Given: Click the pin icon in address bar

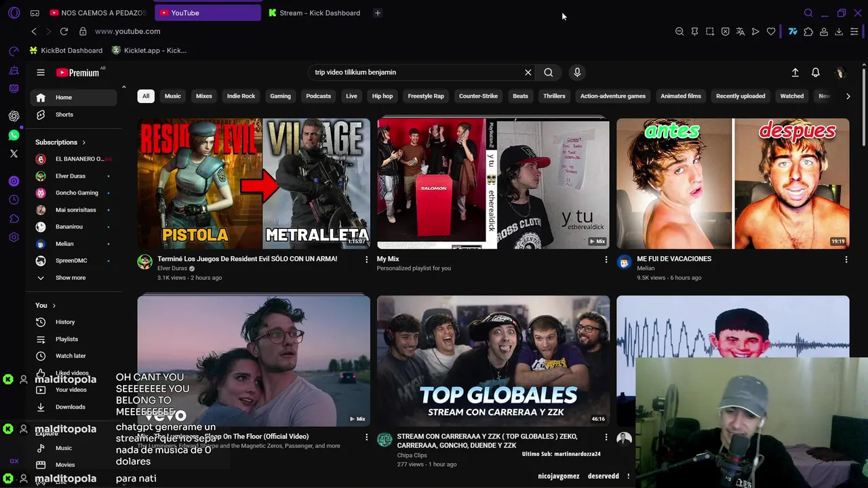Looking at the screenshot, I should tap(695, 31).
